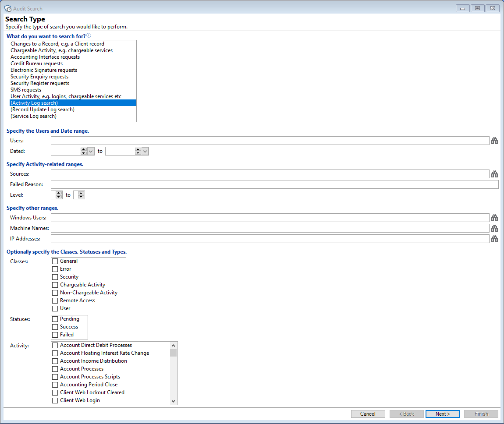Enable the Security class checkbox
This screenshot has width=504, height=424.
pyautogui.click(x=55, y=277)
